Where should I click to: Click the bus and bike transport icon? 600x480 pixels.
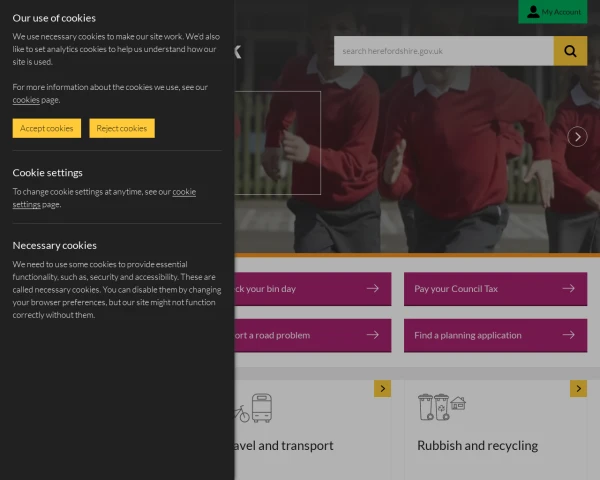(253, 408)
